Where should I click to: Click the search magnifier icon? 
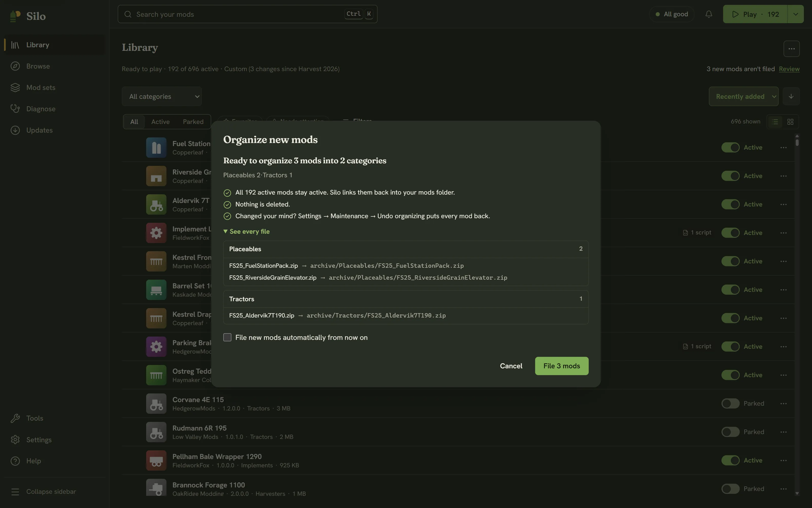tap(127, 14)
